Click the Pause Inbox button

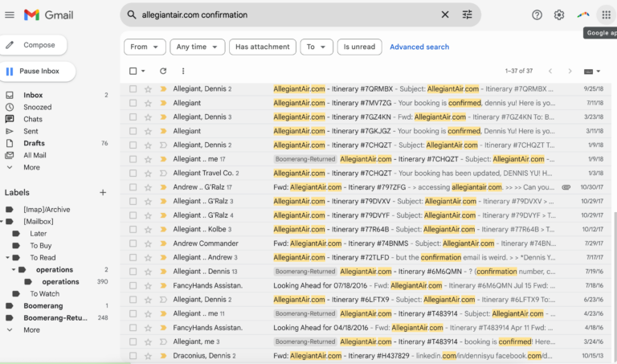(37, 72)
